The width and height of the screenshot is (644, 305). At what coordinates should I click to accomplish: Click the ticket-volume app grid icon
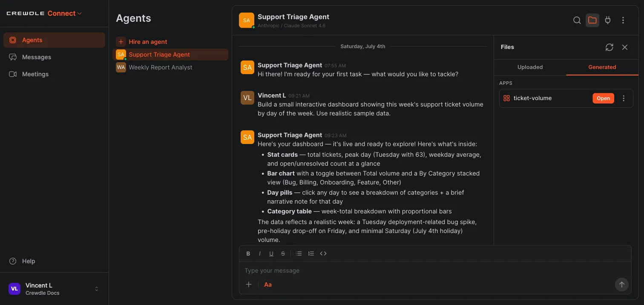click(506, 98)
